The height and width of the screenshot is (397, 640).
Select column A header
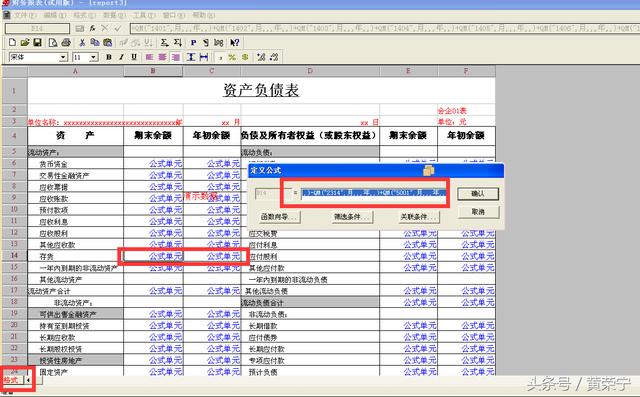(x=76, y=71)
